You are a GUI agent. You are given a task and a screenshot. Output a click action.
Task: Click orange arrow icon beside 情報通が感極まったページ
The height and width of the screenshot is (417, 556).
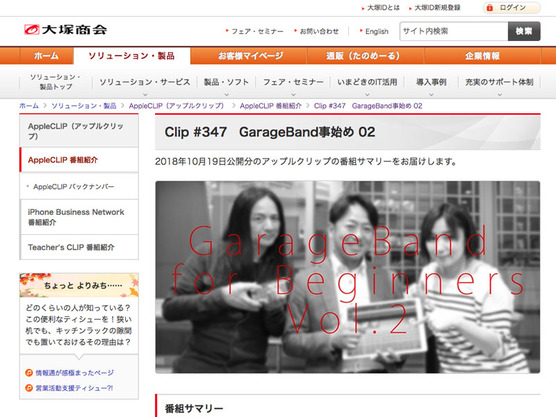[29, 373]
